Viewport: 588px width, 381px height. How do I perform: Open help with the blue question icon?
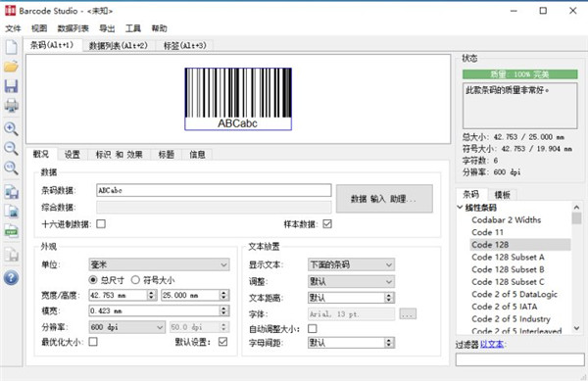11,278
